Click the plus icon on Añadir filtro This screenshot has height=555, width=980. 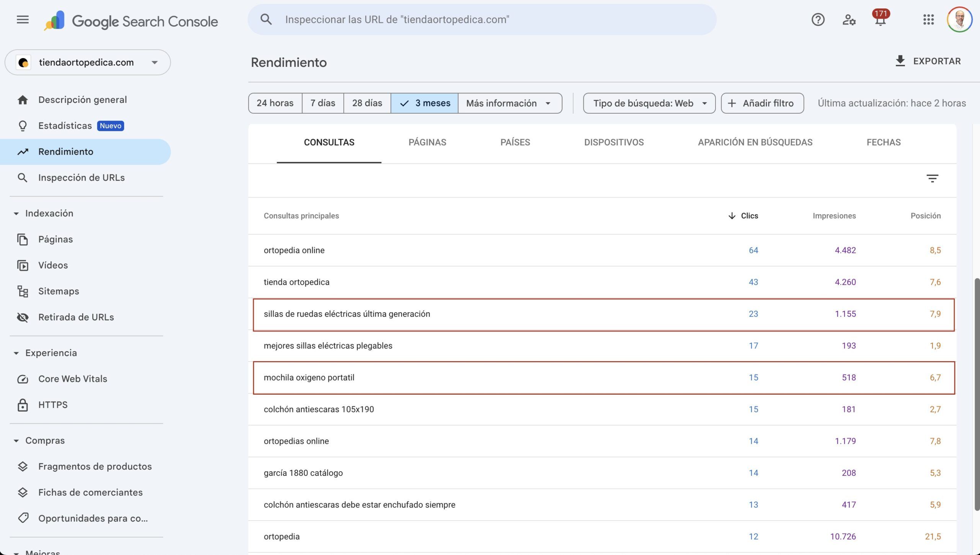732,103
